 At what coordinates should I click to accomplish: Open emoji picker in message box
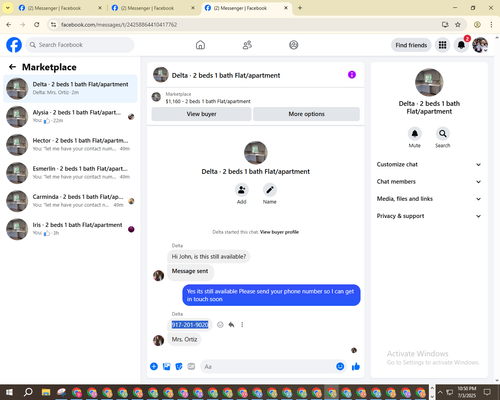point(340,367)
